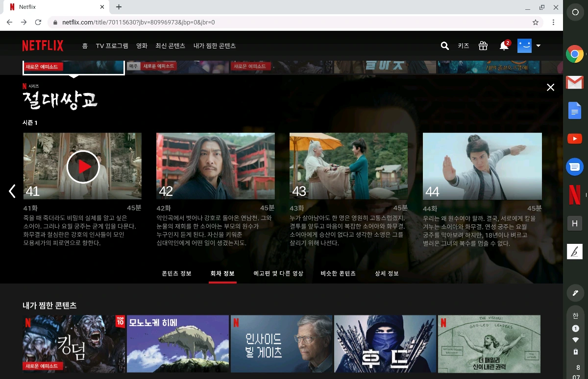Click the 시즌 1 label
Image resolution: width=588 pixels, height=379 pixels.
coord(30,122)
